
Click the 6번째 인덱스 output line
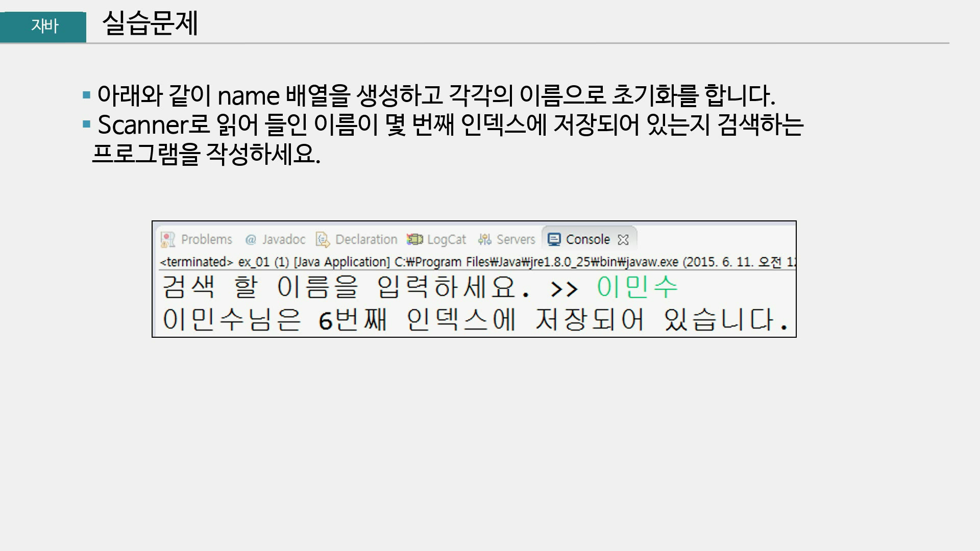click(475, 320)
